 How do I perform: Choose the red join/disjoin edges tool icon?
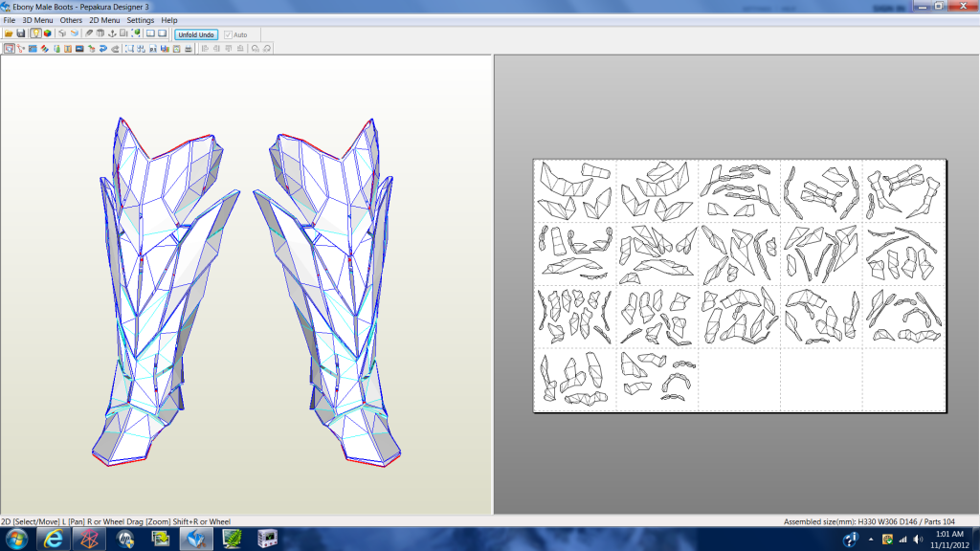pos(21,49)
